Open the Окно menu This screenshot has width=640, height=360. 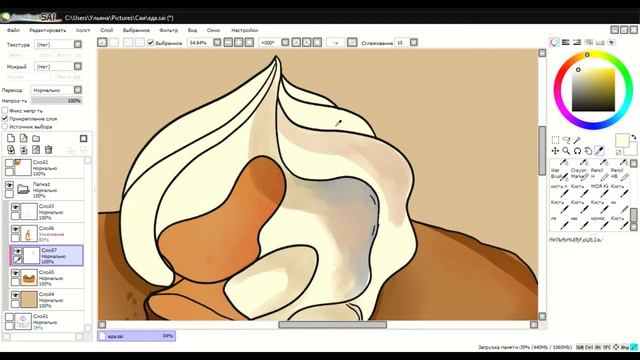[x=213, y=30]
